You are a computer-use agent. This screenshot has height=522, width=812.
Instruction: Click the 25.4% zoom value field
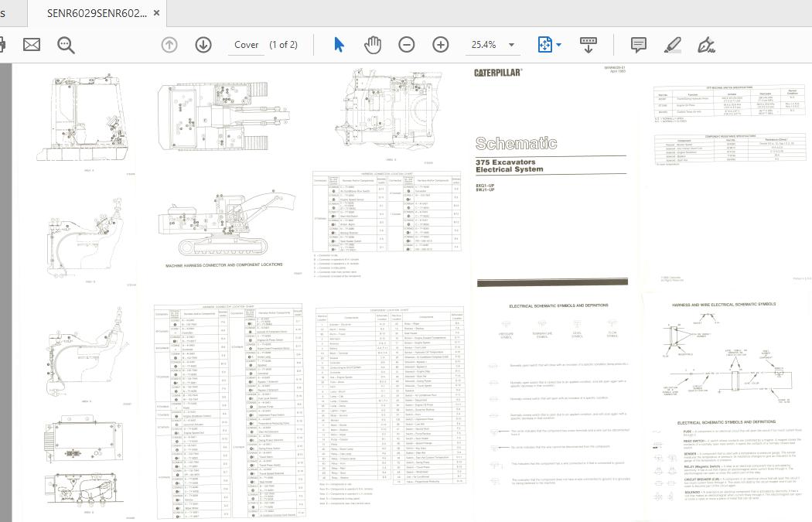(x=483, y=45)
